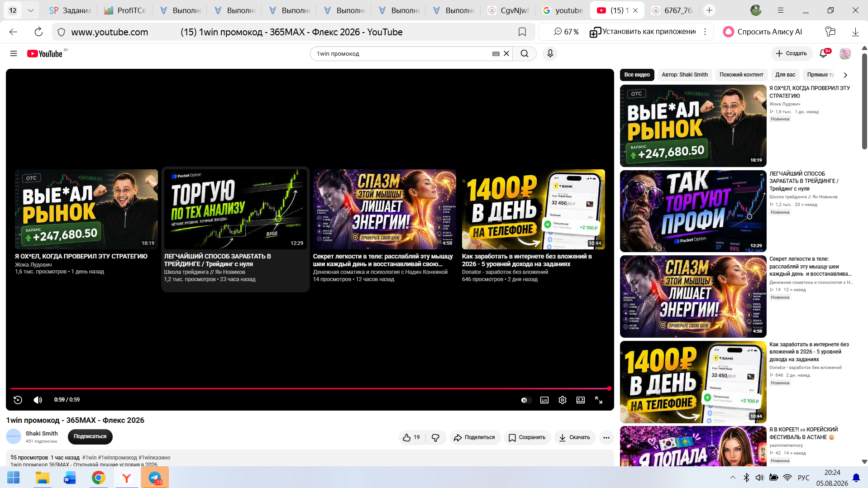Start voice search with the microphone
The width and height of the screenshot is (868, 488).
click(x=550, y=53)
